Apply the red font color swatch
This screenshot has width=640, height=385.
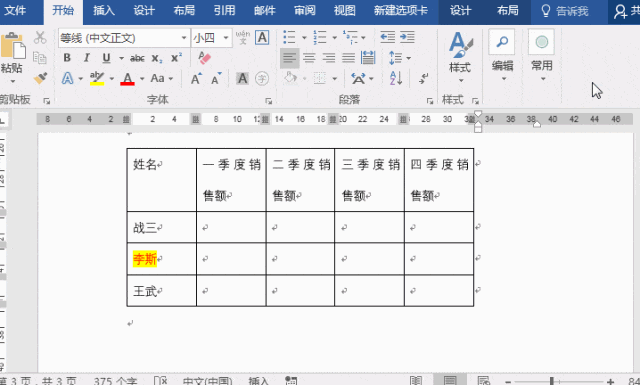click(128, 78)
